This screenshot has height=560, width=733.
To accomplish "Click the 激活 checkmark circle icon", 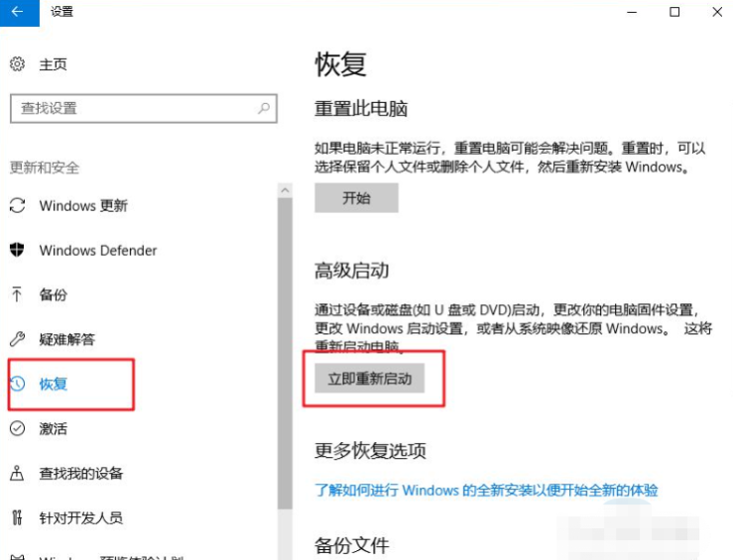I will (x=17, y=428).
